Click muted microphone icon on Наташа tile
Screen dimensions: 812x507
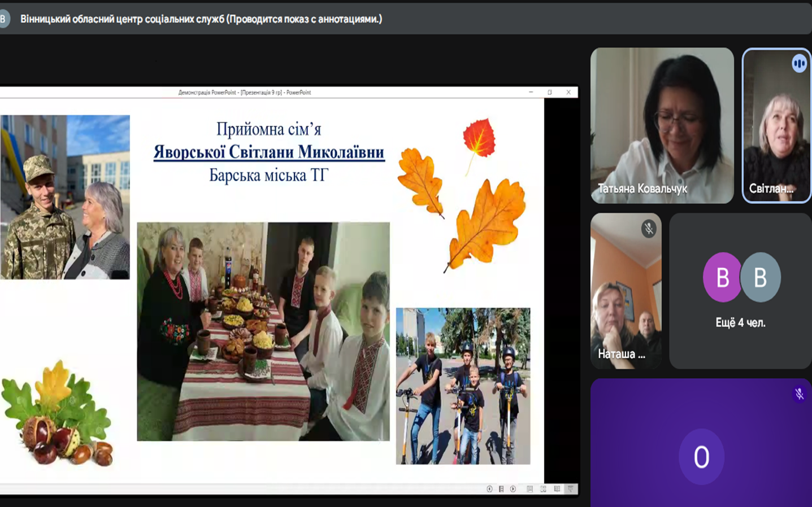tap(649, 229)
